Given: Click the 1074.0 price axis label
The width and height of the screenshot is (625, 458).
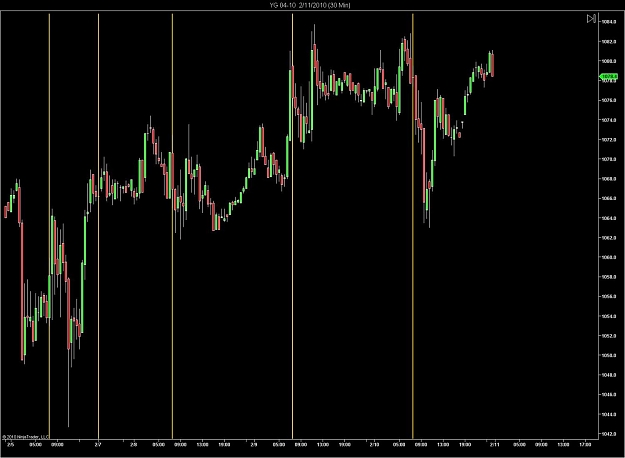Looking at the screenshot, I should tap(609, 120).
